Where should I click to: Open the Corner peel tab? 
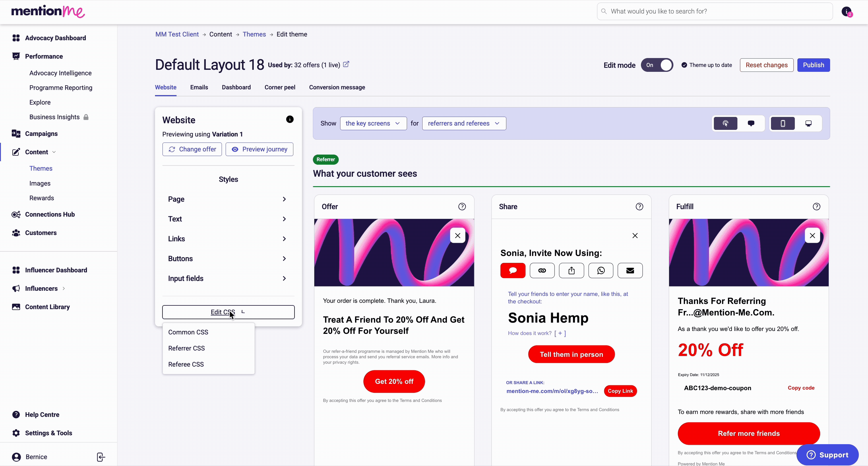[280, 87]
